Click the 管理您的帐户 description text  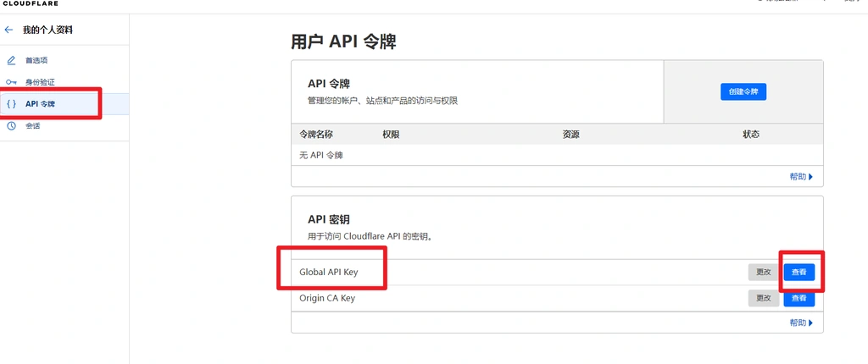click(x=382, y=102)
